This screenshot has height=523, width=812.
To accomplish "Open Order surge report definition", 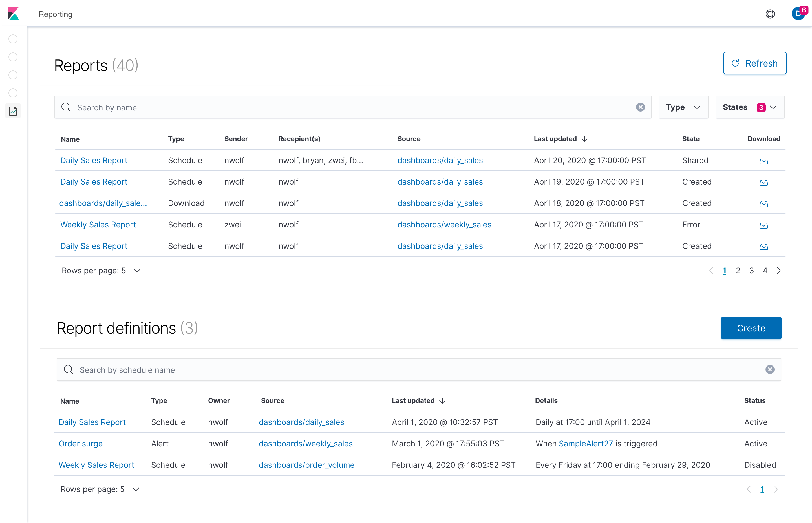I will pos(81,444).
